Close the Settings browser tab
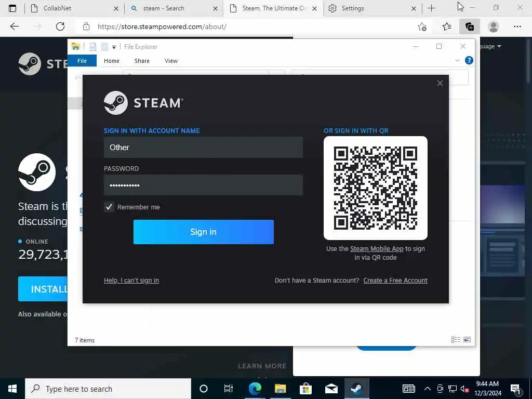The width and height of the screenshot is (532, 399). pos(414,8)
